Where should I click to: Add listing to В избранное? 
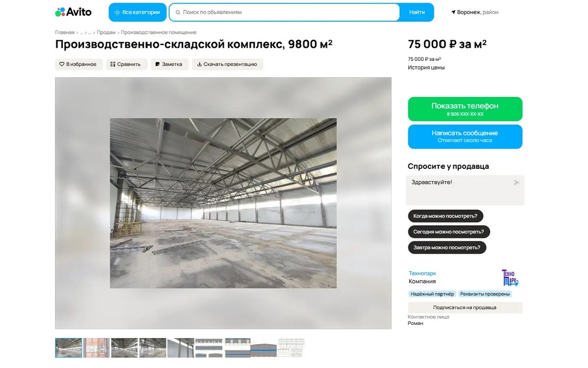tap(78, 64)
